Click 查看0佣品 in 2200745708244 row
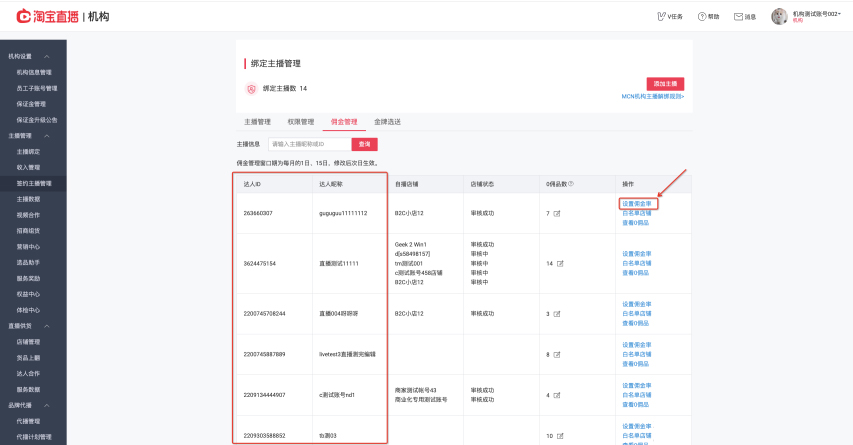 pos(635,324)
